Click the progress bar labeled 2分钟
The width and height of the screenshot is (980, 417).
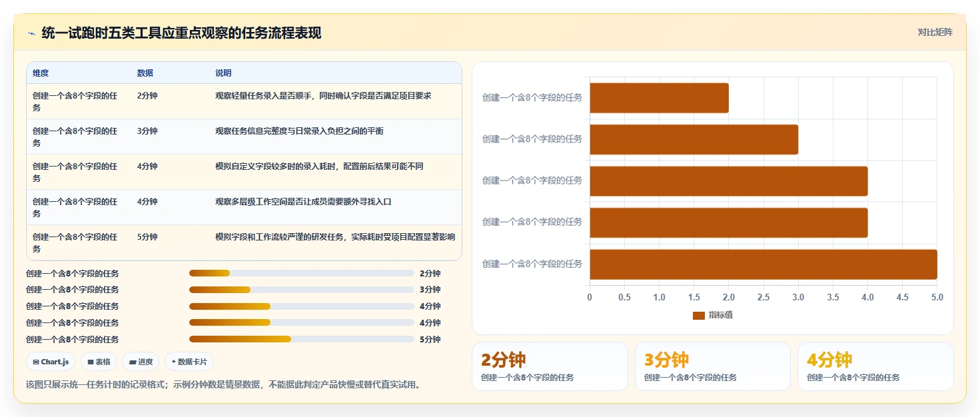(302, 273)
